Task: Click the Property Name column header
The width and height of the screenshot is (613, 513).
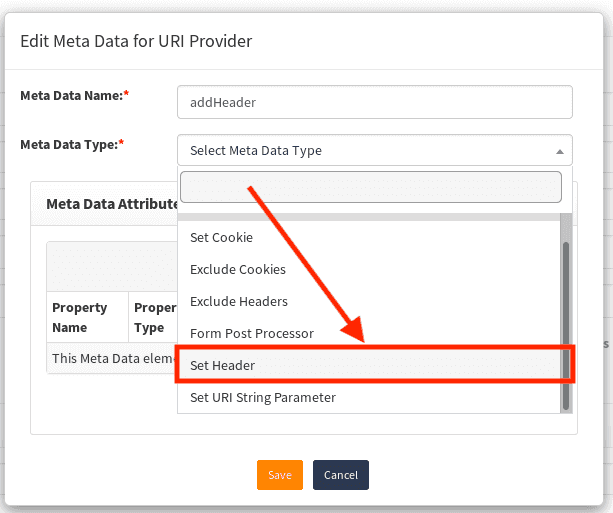Action: click(x=85, y=317)
